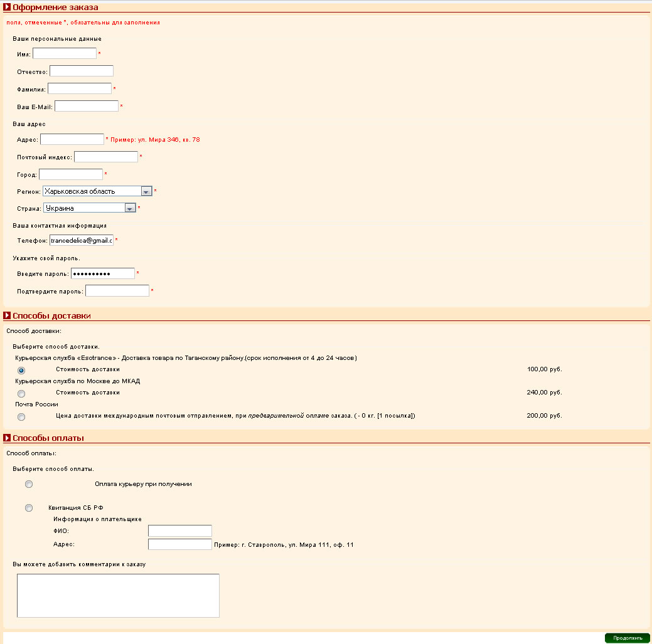Choose Почта России delivery radio button
Image resolution: width=652 pixels, height=644 pixels.
click(x=21, y=417)
